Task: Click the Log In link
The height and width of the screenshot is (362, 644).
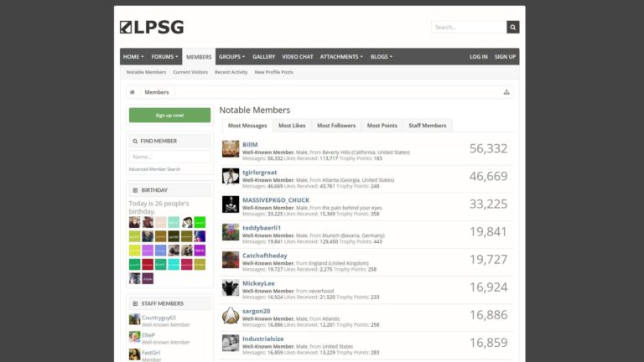Action: (478, 56)
